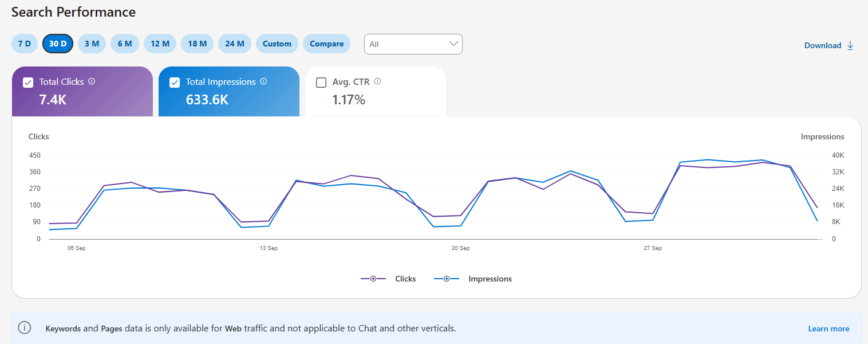Click the 20 Sep axis label
Screen dimensions: 868x344
460,248
